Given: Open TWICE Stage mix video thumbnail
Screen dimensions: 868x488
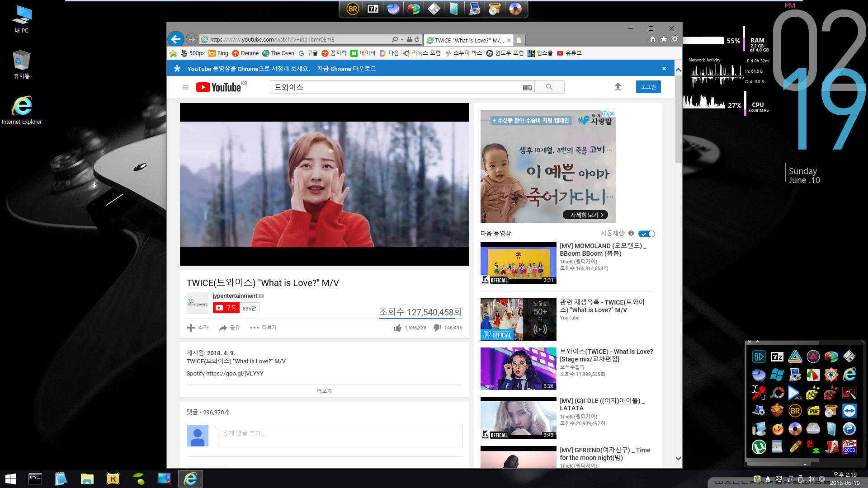Looking at the screenshot, I should pyautogui.click(x=518, y=369).
